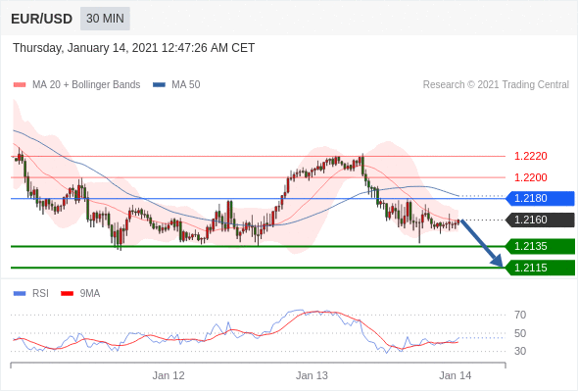Toggle the MA 50 legend label
Viewport: 578px width, 392px height.
click(186, 85)
